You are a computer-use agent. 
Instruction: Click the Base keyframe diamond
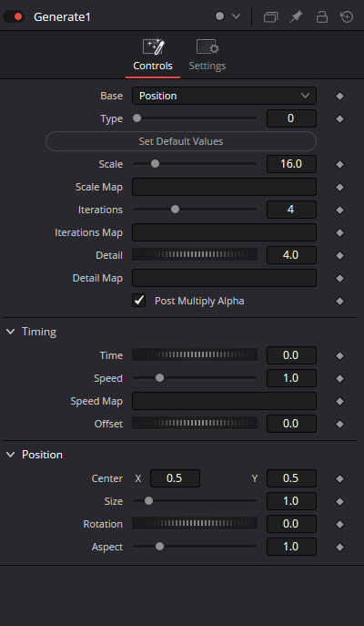tap(339, 97)
